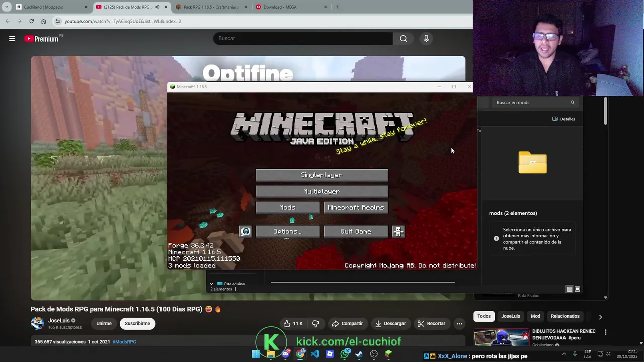Open Minecraft Options
The width and height of the screenshot is (644, 362).
[x=287, y=231]
